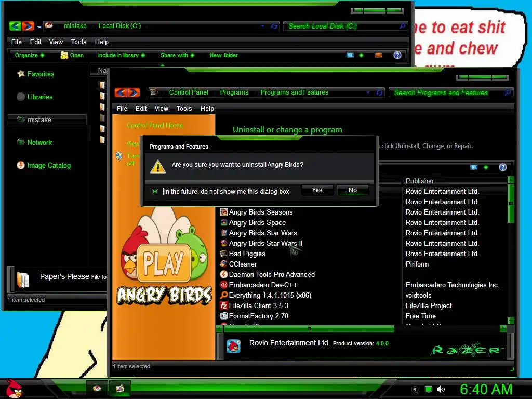Click the warning triangle icon in dialog

[x=158, y=167]
